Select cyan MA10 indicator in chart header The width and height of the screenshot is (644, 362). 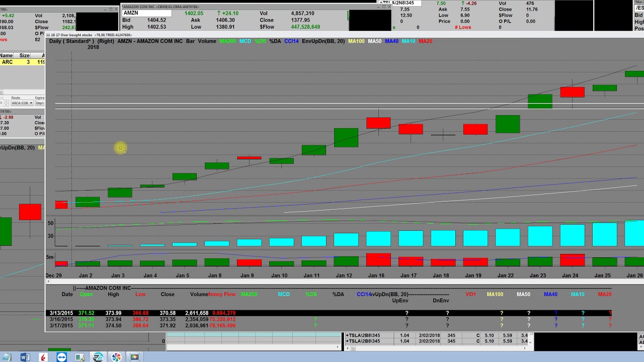pyautogui.click(x=409, y=41)
